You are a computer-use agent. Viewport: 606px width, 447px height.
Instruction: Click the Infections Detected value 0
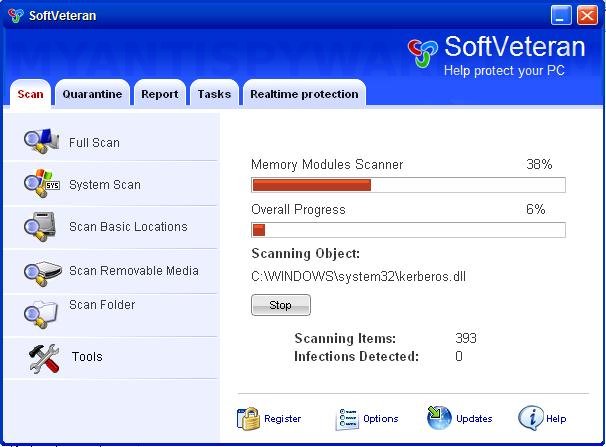(459, 356)
